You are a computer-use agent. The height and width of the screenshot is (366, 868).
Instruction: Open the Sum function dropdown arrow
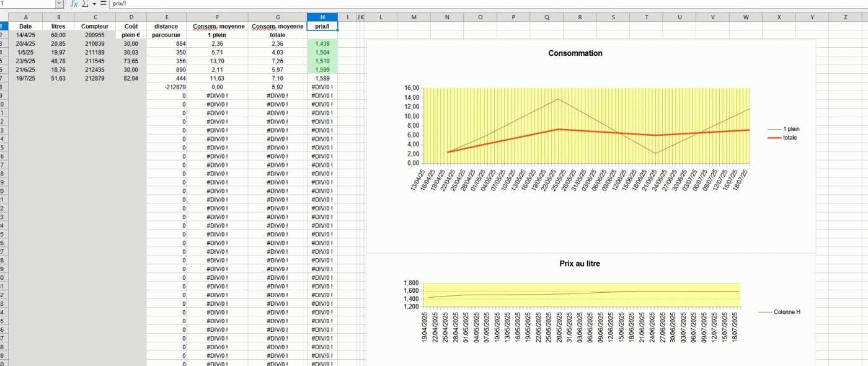pyautogui.click(x=94, y=4)
